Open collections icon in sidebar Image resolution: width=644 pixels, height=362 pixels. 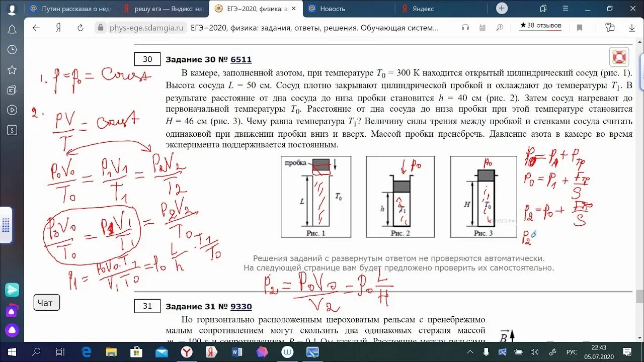12,90
